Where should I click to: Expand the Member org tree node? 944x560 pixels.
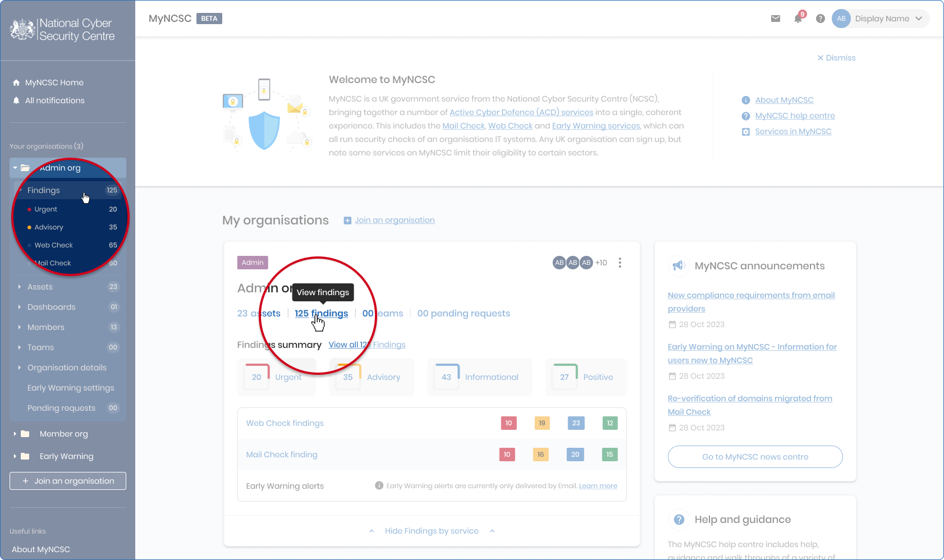click(x=15, y=434)
